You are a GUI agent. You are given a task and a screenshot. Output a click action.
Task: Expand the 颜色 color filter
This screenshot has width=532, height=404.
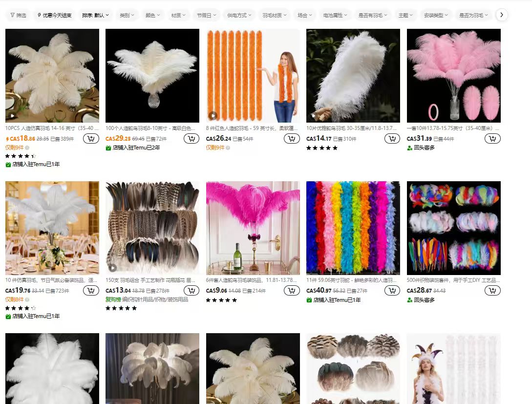pyautogui.click(x=153, y=15)
